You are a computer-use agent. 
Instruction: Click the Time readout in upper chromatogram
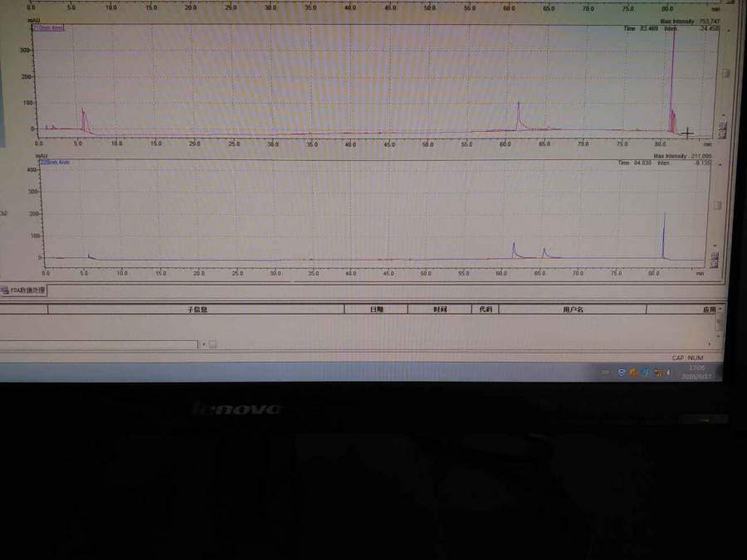[x=641, y=28]
